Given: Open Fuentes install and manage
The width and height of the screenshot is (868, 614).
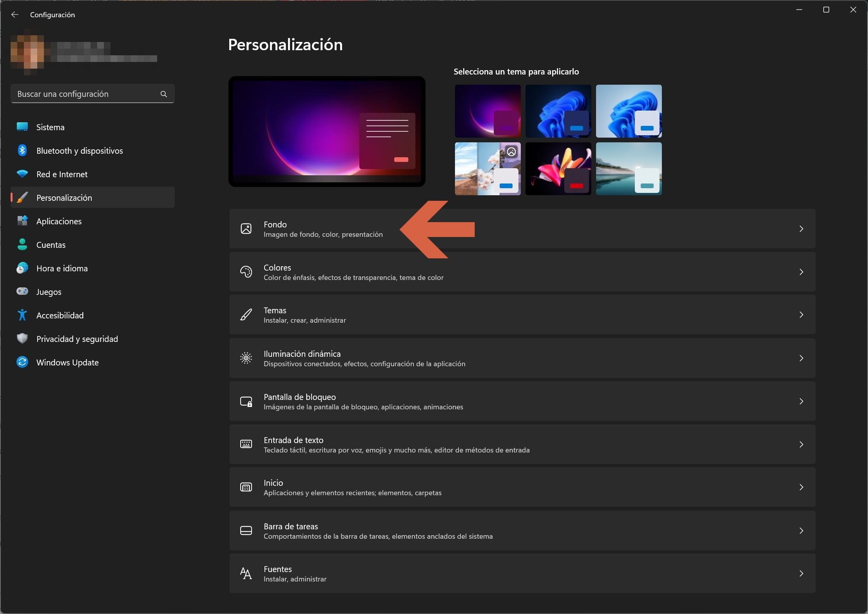Looking at the screenshot, I should pyautogui.click(x=522, y=574).
